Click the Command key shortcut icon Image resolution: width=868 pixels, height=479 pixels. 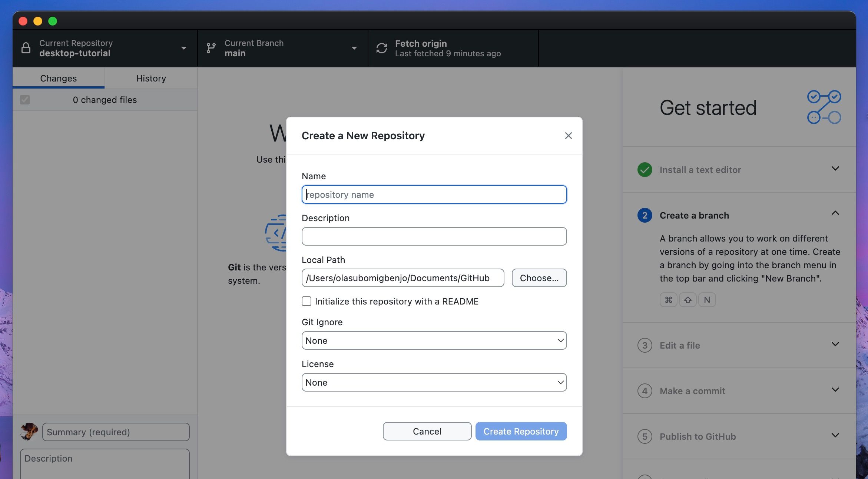point(668,300)
